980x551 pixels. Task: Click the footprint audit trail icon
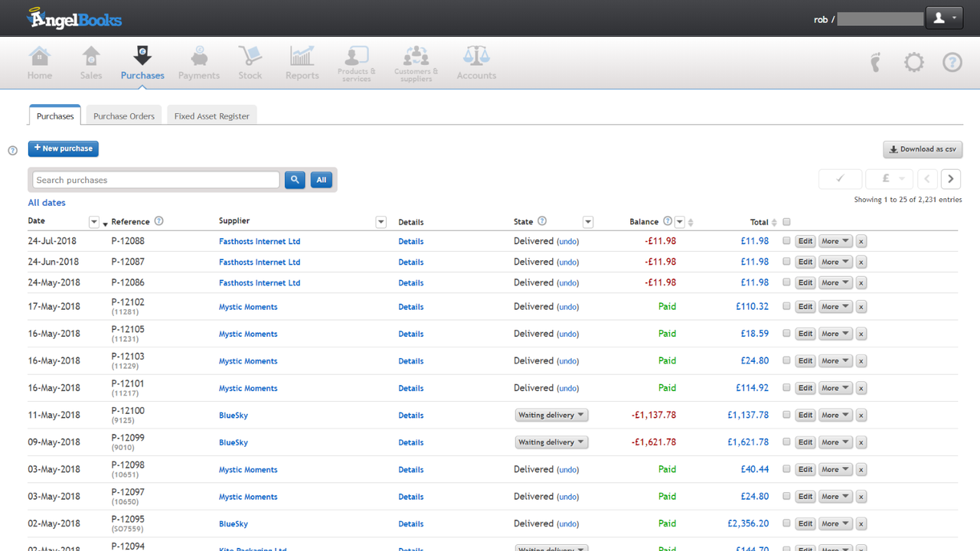coord(875,63)
